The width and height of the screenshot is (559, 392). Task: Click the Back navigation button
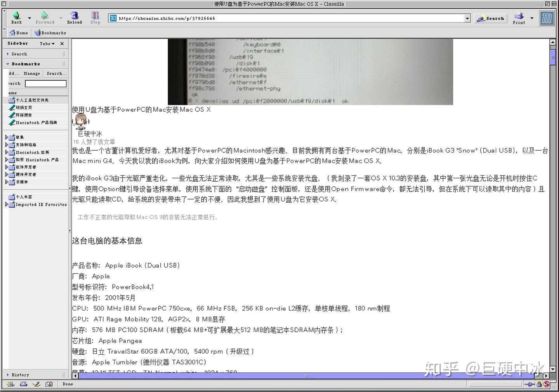tap(16, 17)
